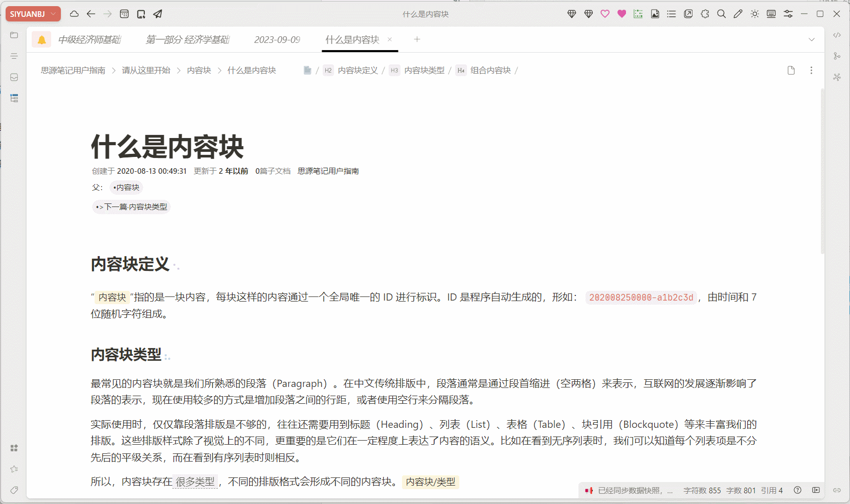Open the code snippets panel on the right

pos(837,34)
